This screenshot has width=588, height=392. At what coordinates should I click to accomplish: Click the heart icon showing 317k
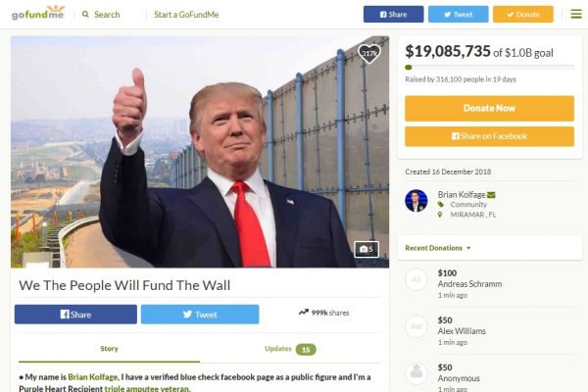(369, 53)
